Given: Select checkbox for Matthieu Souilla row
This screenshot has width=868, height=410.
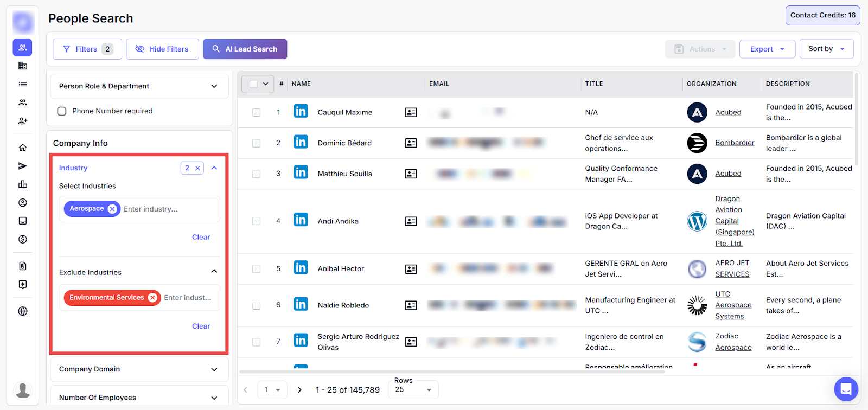Looking at the screenshot, I should (256, 174).
